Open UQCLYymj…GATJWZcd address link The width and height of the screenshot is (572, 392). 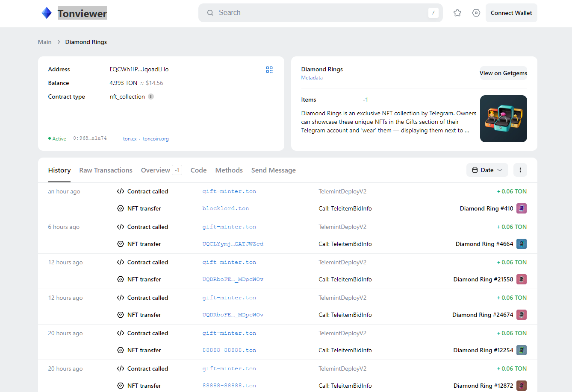point(233,244)
